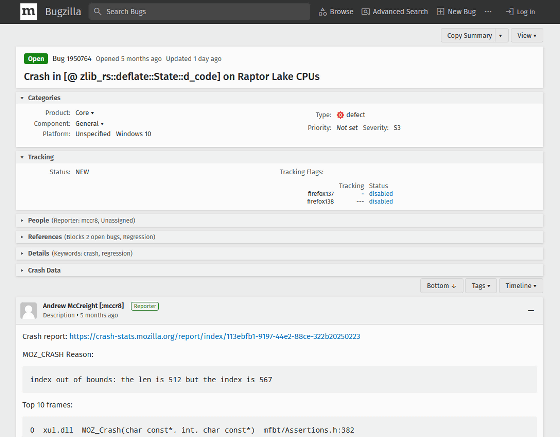
Task: Click the defect type icon
Action: pos(340,115)
